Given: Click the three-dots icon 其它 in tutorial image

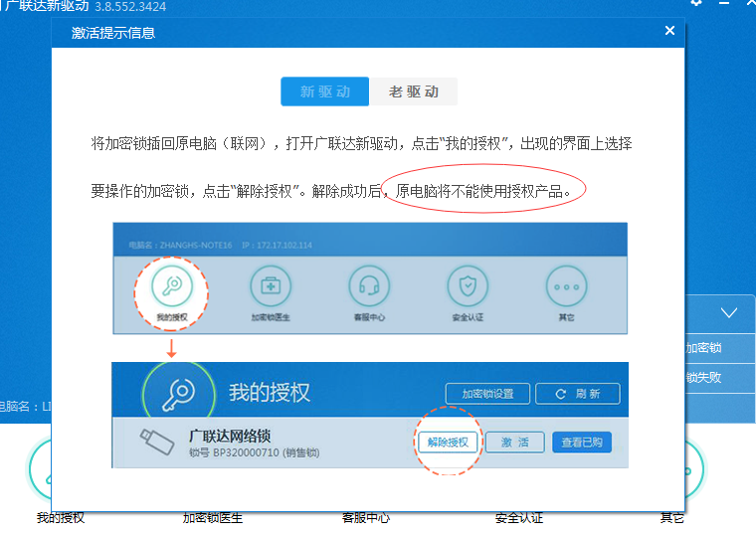Looking at the screenshot, I should pyautogui.click(x=567, y=285).
